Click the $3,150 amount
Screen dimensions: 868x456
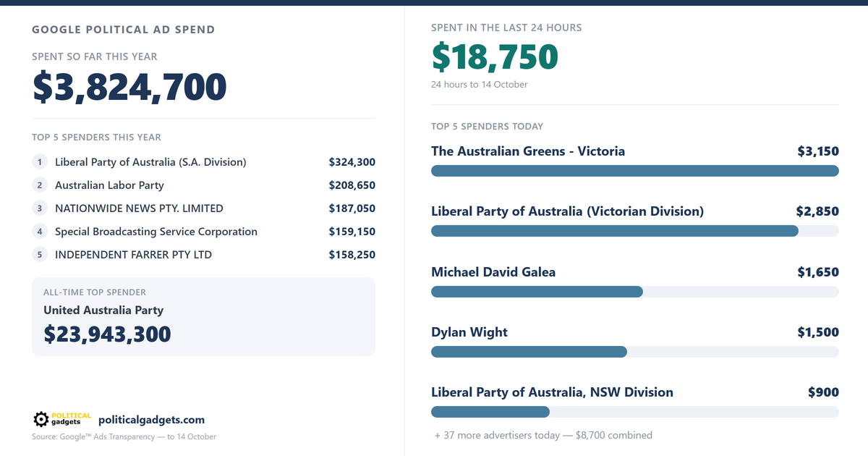tap(818, 151)
